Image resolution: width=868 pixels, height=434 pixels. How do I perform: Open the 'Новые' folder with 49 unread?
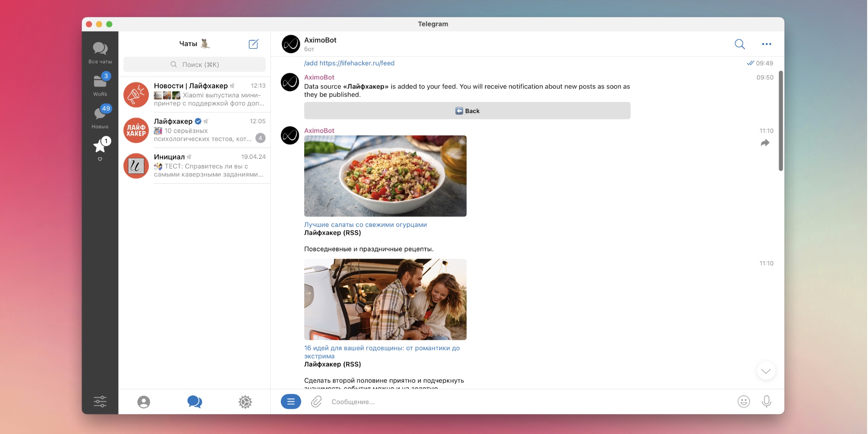100,117
